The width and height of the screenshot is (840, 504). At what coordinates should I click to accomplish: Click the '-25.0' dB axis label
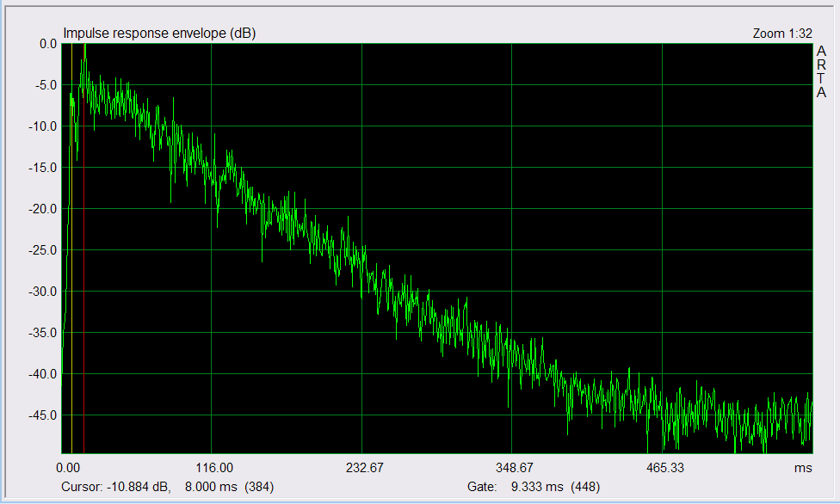(x=42, y=250)
